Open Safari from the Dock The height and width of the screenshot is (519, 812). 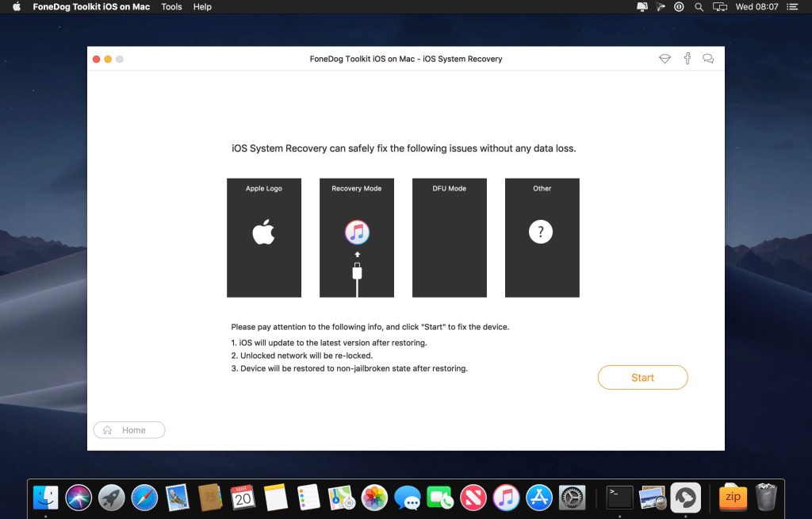point(144,498)
